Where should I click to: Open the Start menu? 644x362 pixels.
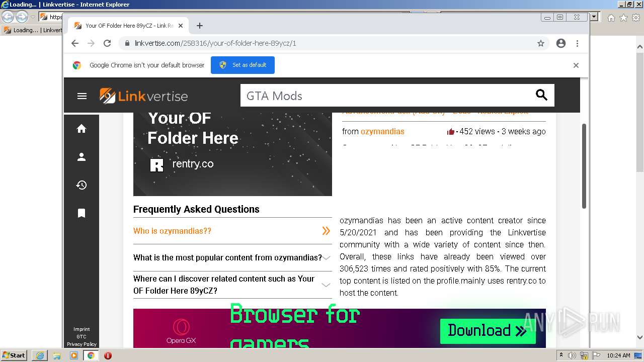tap(14, 355)
